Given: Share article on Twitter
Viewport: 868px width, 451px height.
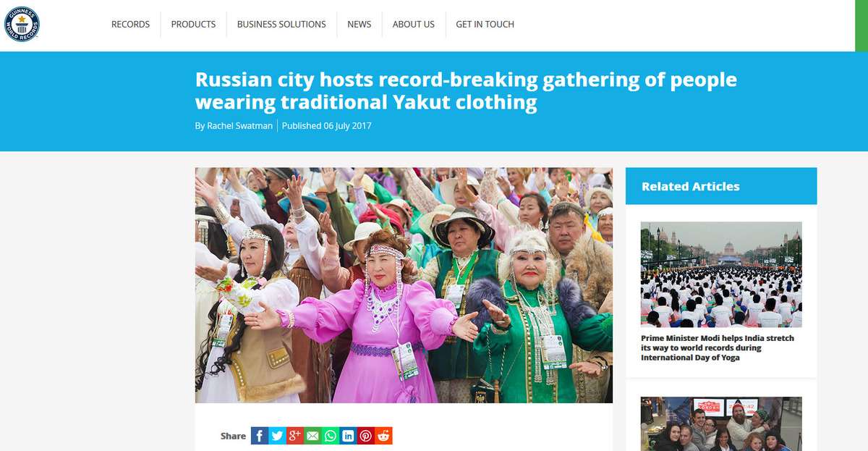Looking at the screenshot, I should (x=277, y=436).
